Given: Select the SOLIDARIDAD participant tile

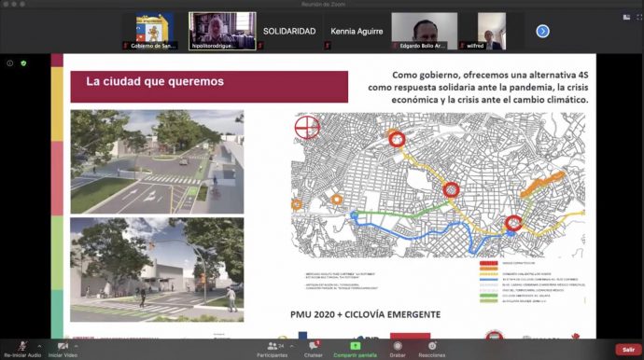Looking at the screenshot, I should [289, 31].
